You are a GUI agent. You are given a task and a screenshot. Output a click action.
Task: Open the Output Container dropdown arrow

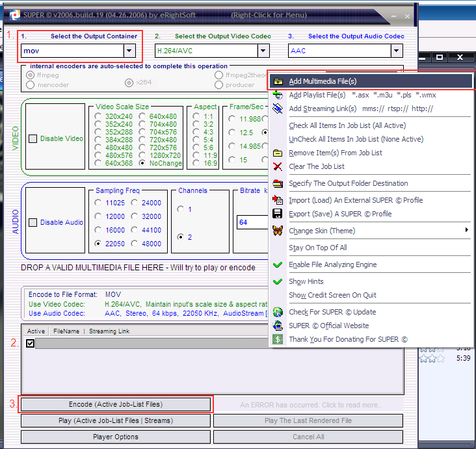129,51
